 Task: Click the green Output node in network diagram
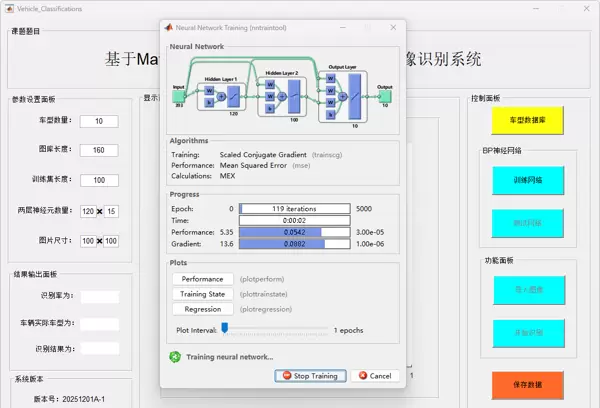[385, 98]
